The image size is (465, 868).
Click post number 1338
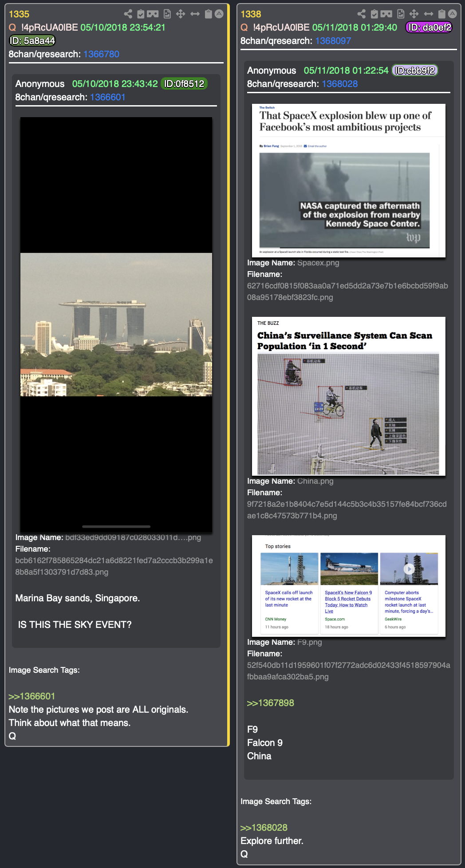click(x=251, y=14)
